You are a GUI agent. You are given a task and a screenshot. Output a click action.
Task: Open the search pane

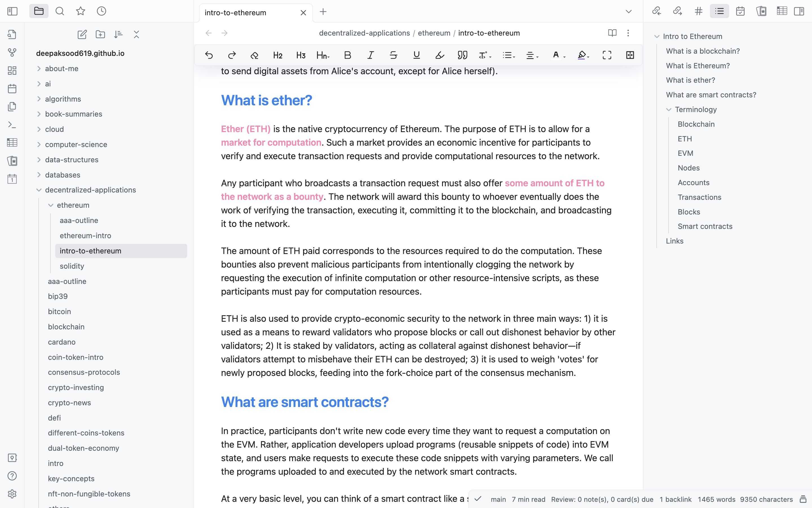click(x=60, y=11)
